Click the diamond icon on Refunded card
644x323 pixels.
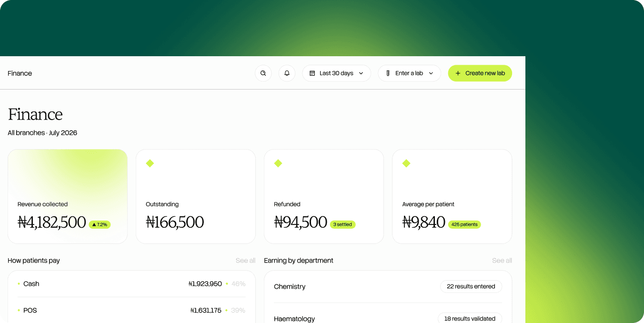(x=278, y=163)
